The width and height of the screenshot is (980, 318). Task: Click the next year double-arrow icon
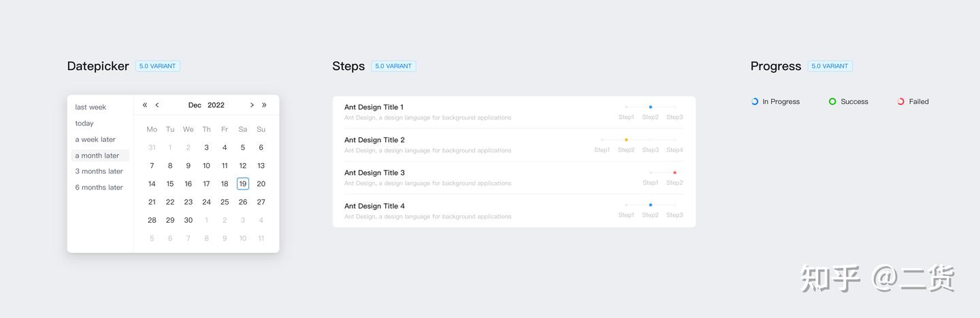point(264,105)
